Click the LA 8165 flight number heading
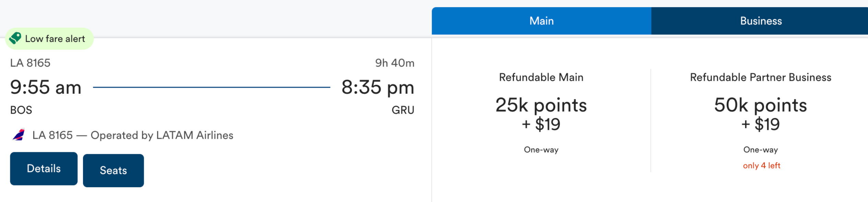 click(30, 63)
